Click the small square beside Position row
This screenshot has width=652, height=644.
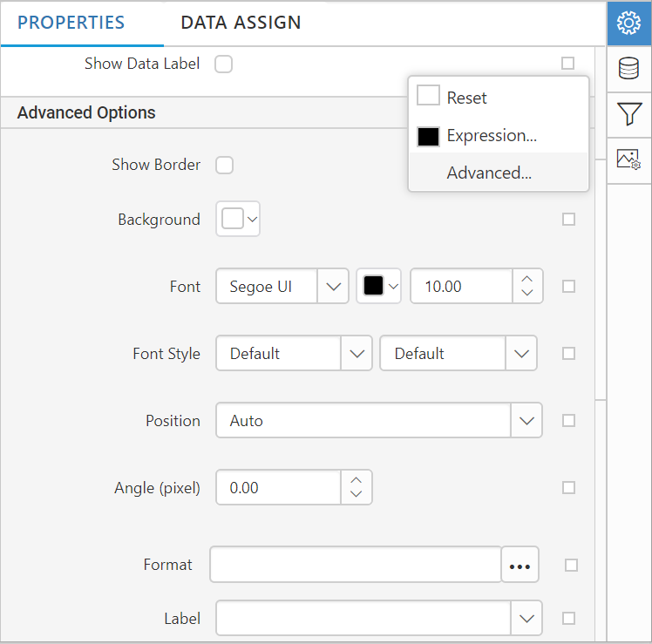tap(568, 420)
